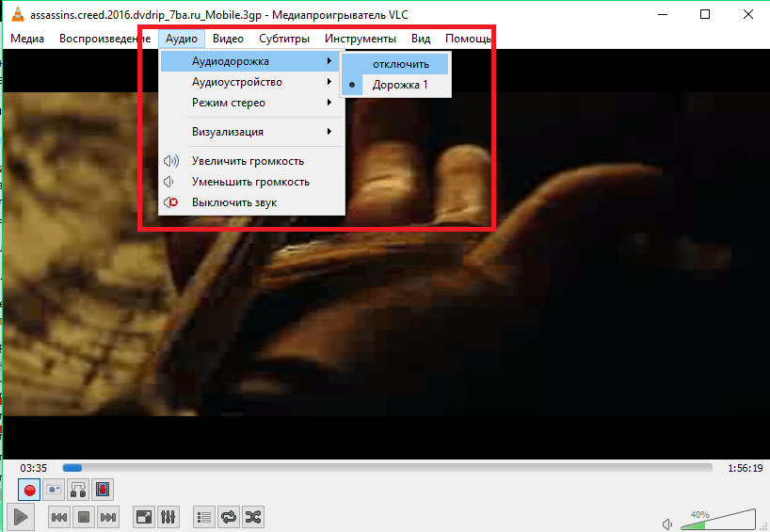The image size is (770, 532).
Task: Choose отключить to disable the audio track
Action: [400, 64]
